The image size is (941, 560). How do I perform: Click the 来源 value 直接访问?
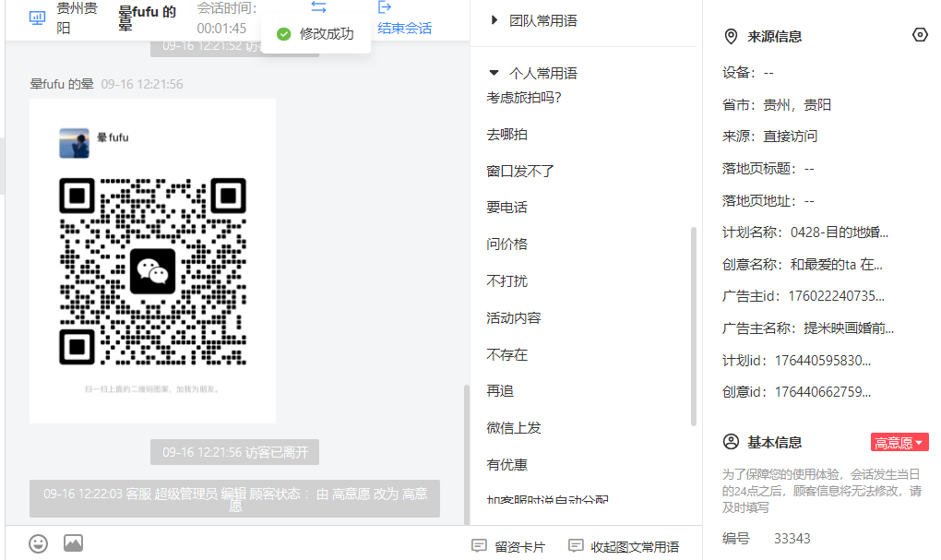coord(790,137)
